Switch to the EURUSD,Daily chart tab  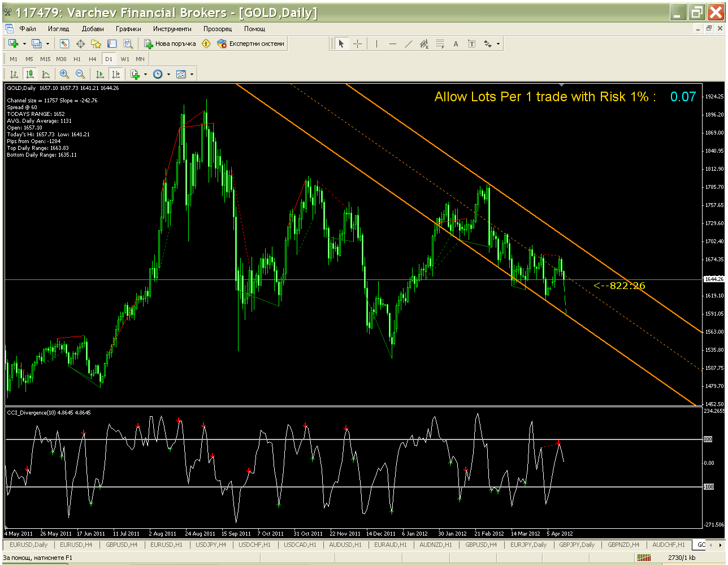[x=28, y=545]
